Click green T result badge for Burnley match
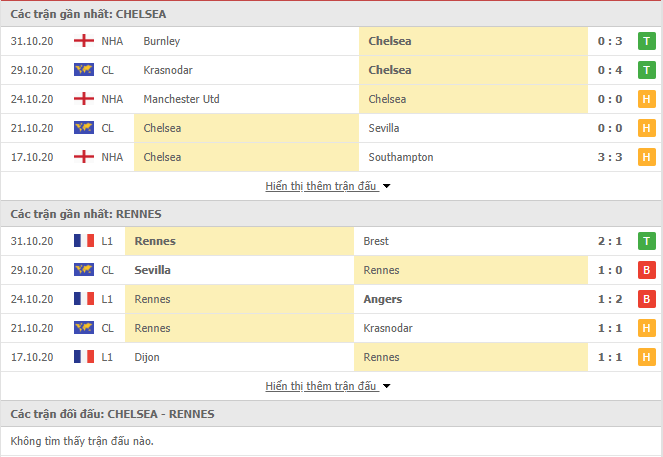 click(x=647, y=41)
